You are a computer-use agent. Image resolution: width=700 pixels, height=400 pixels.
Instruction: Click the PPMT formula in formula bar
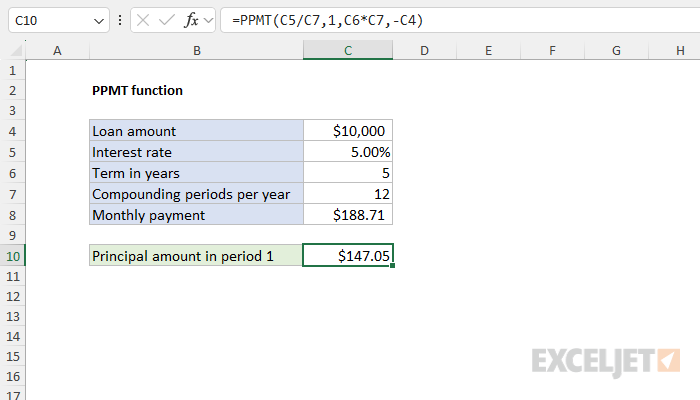point(327,20)
